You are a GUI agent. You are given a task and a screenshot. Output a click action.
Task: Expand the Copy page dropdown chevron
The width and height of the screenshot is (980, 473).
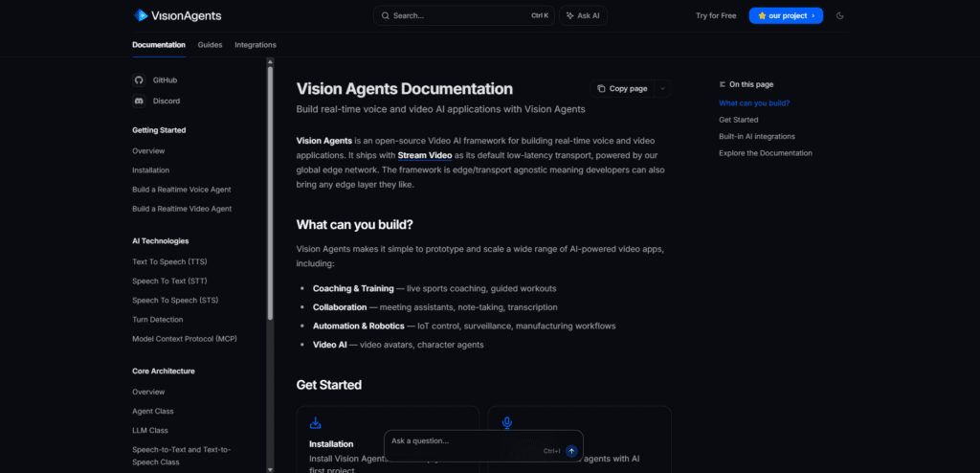click(x=662, y=89)
